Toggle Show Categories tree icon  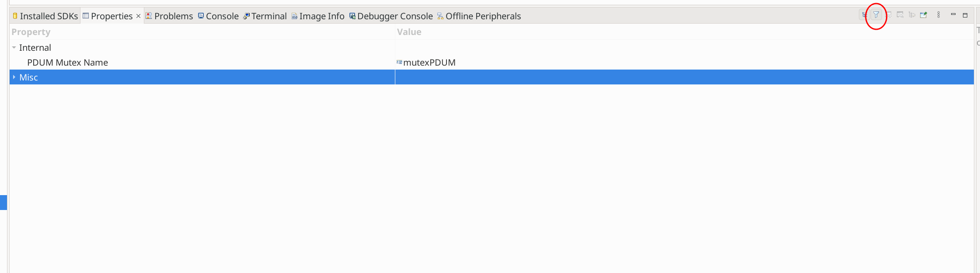click(x=865, y=15)
